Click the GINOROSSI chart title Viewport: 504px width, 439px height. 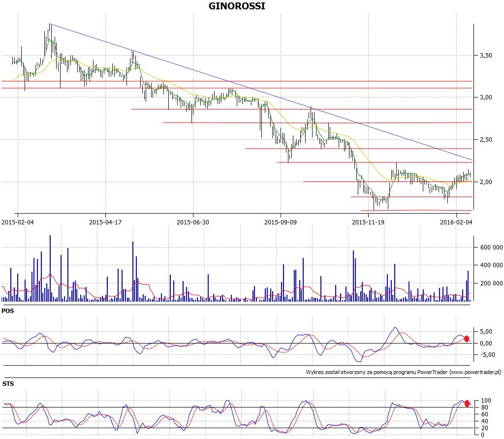(237, 6)
